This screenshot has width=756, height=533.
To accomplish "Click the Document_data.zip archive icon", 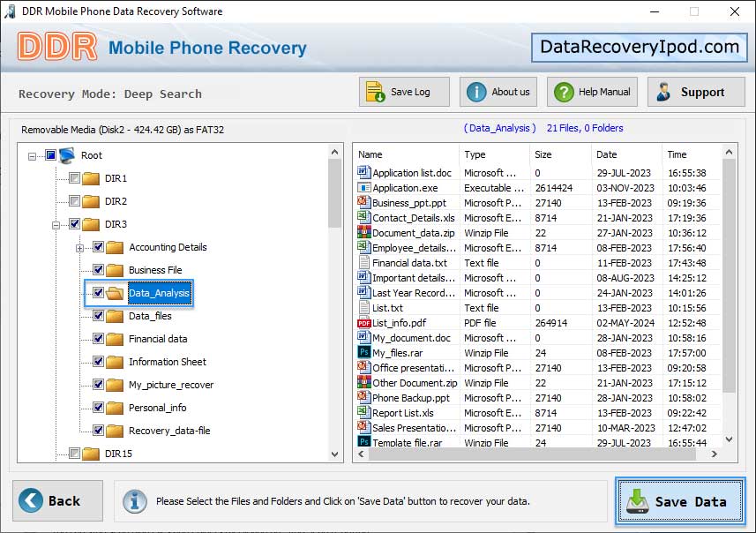I will click(363, 232).
